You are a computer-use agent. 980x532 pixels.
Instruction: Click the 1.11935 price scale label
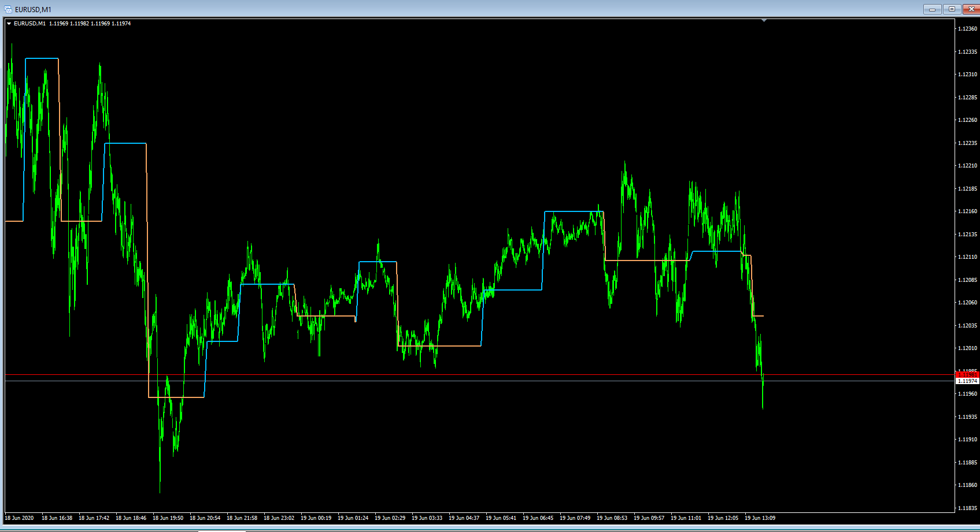click(x=967, y=417)
